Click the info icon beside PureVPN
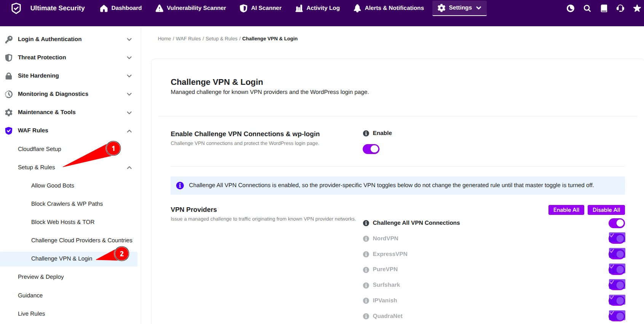The image size is (644, 324). pyautogui.click(x=366, y=270)
